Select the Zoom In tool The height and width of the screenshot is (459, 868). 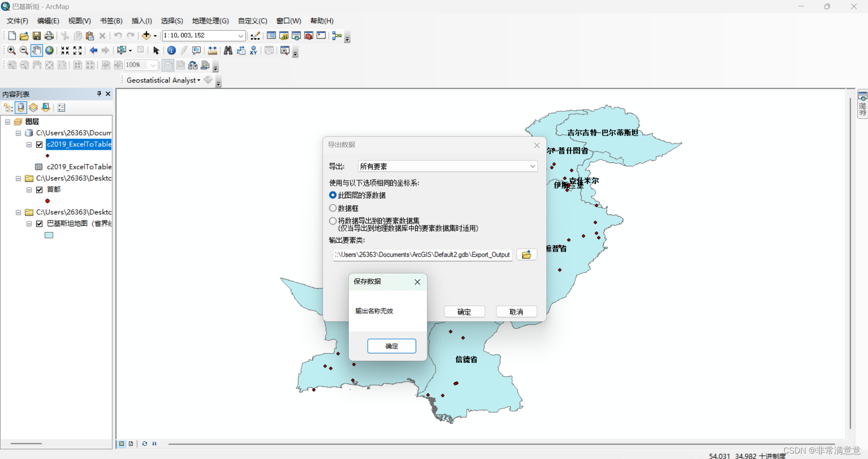(12, 50)
